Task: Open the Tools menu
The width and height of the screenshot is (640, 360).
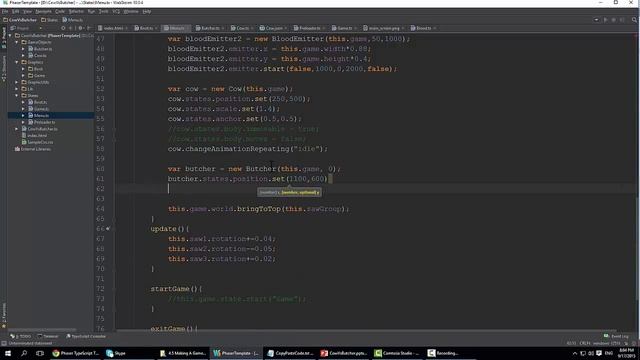Action: click(x=104, y=11)
